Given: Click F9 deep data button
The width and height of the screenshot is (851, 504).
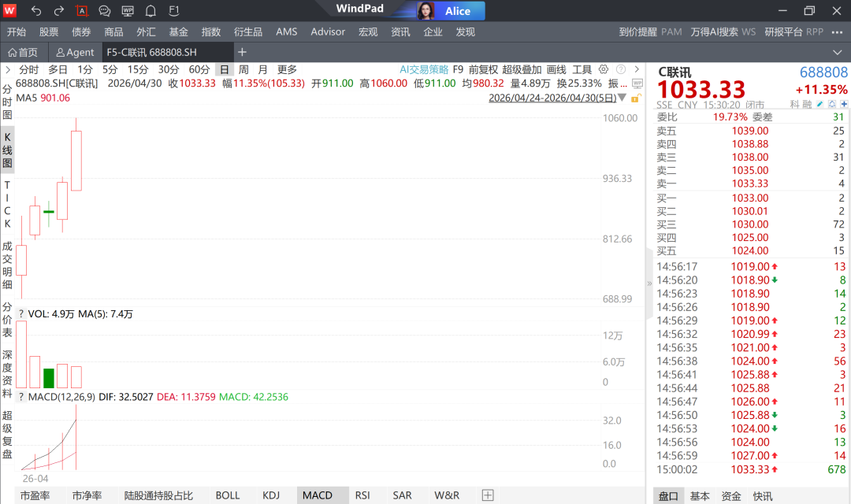Looking at the screenshot, I should [458, 69].
